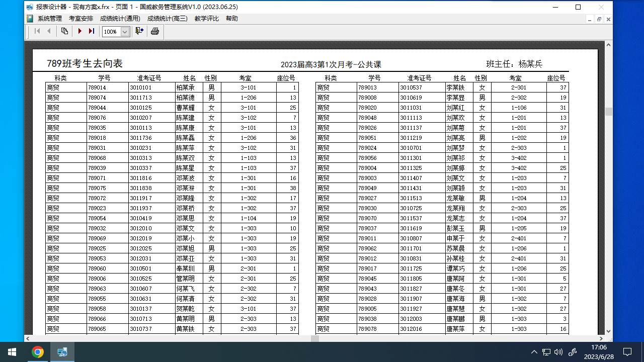Open the page thumbnails view
Image resolution: width=644 pixels, height=362 pixels.
64,31
